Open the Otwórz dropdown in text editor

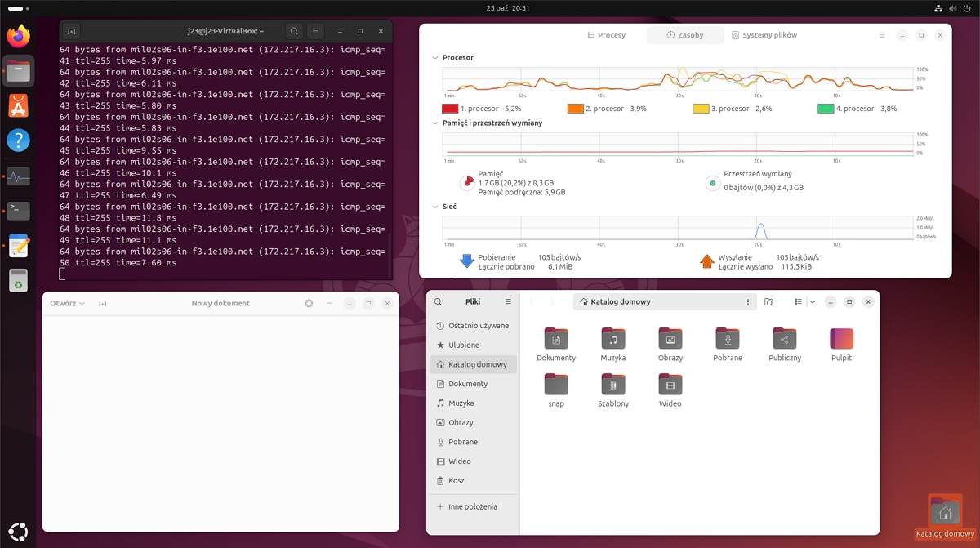pyautogui.click(x=65, y=303)
